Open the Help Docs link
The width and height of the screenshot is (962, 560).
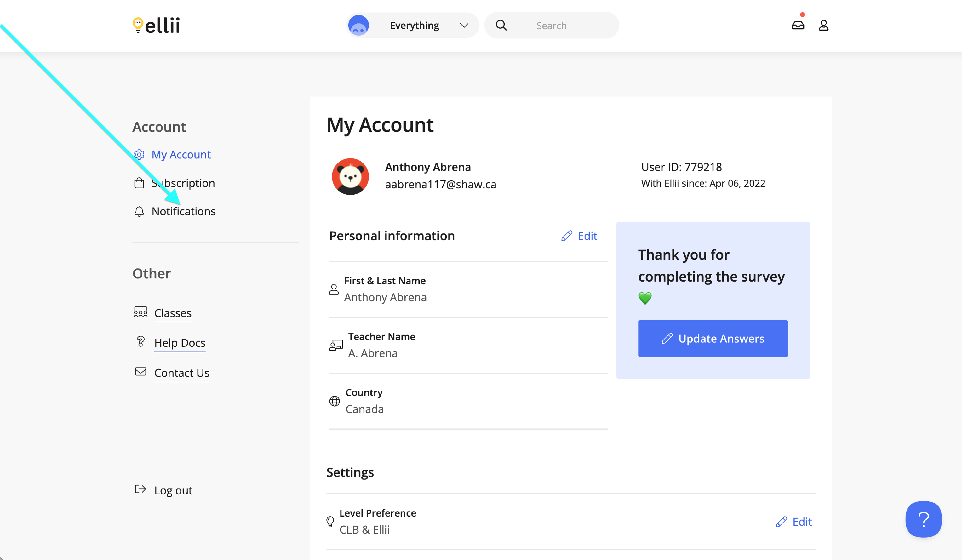click(180, 343)
